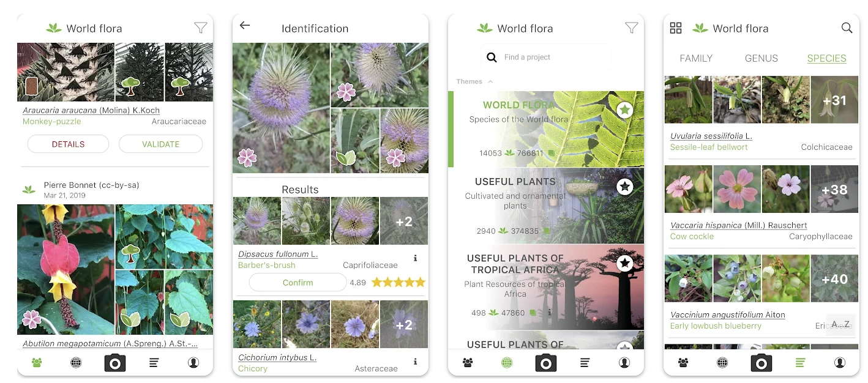Click the Early lowbush blueberry name
Image resolution: width=868 pixels, height=383 pixels.
point(716,325)
